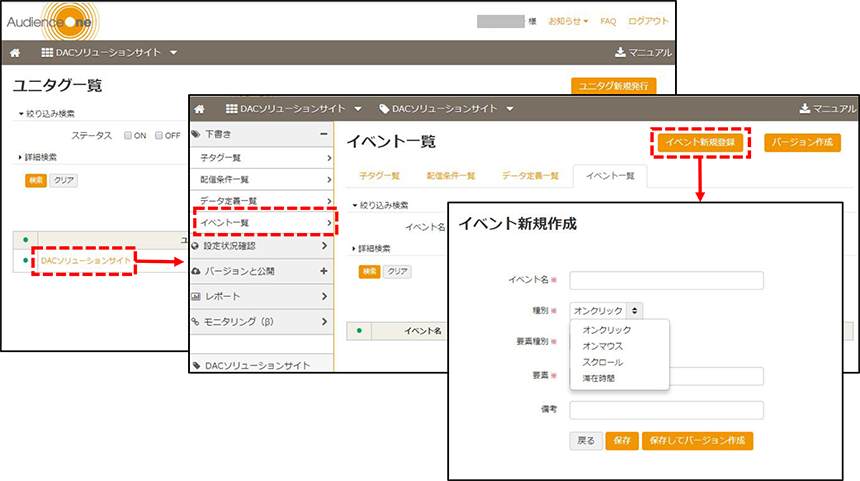Click the home icon in the back window
The height and width of the screenshot is (481, 860).
click(15, 53)
